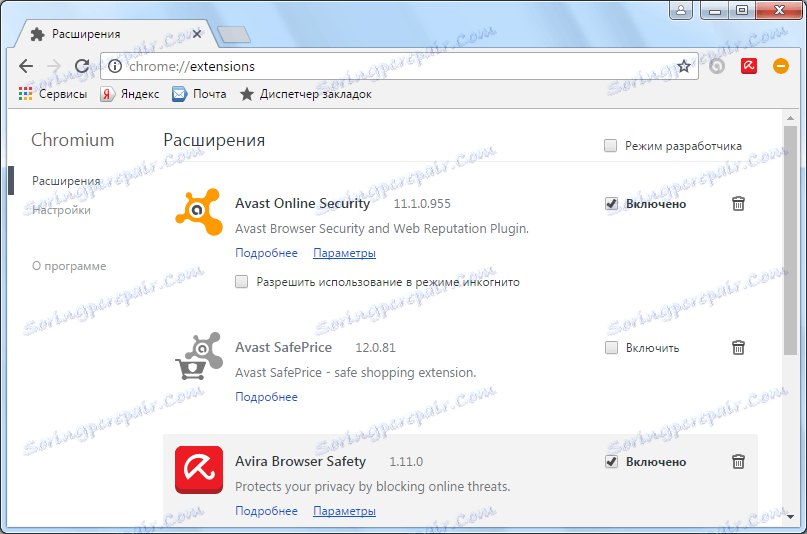The width and height of the screenshot is (807, 534).
Task: Open the red Avira toolbar icon
Action: click(749, 66)
